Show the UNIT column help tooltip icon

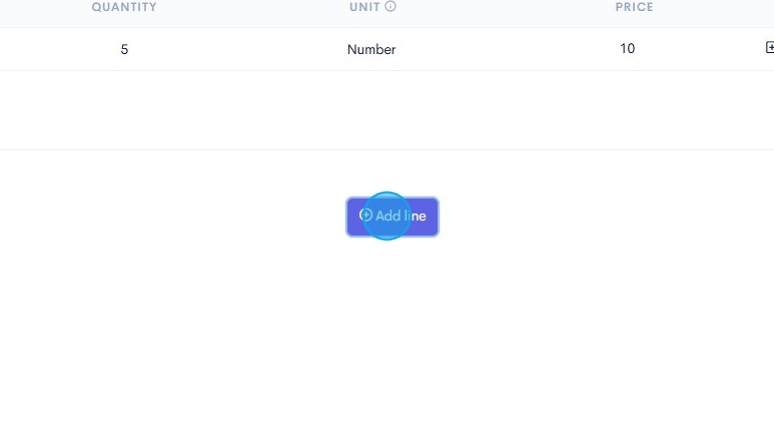pos(390,6)
